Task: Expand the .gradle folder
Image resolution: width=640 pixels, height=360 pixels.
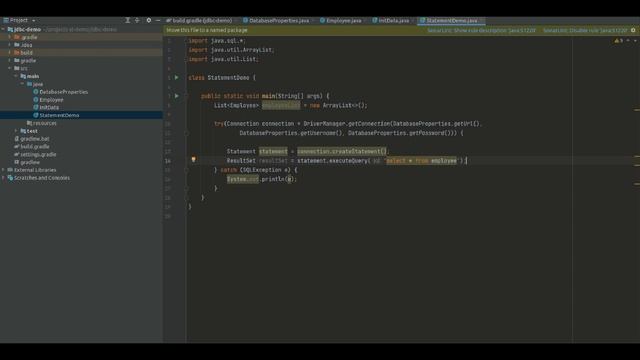Action: (10, 37)
